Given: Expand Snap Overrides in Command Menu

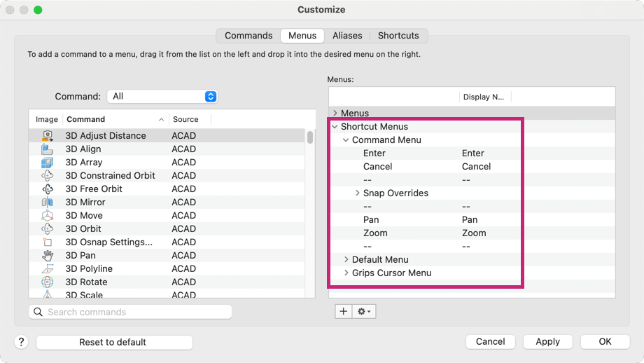Looking at the screenshot, I should coord(357,193).
